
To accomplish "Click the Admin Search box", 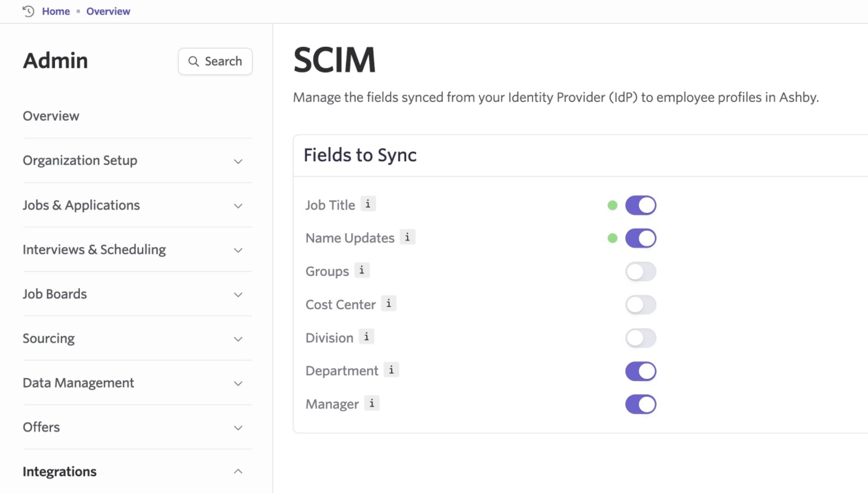I will 215,61.
